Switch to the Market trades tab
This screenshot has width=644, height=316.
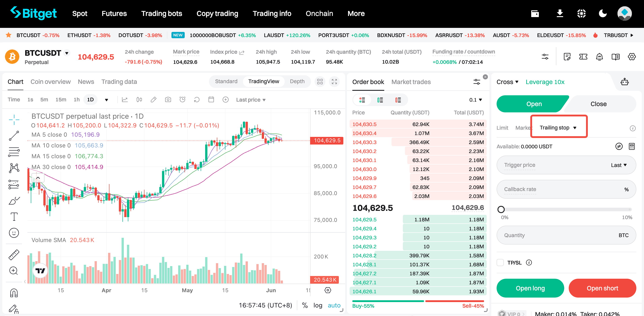[x=411, y=82]
